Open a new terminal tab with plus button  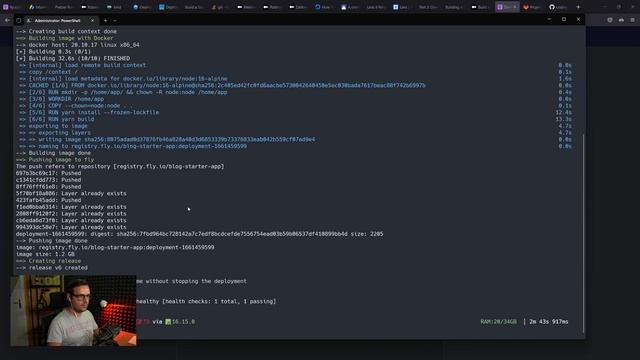[105, 20]
